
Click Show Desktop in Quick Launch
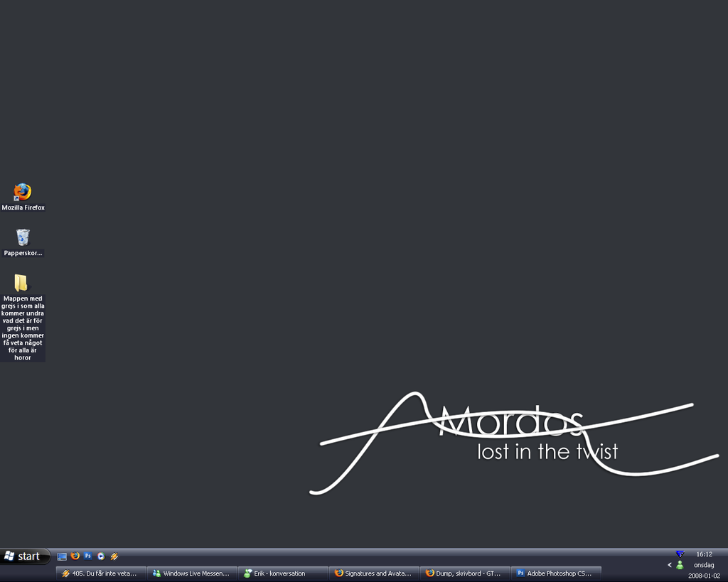coord(62,556)
